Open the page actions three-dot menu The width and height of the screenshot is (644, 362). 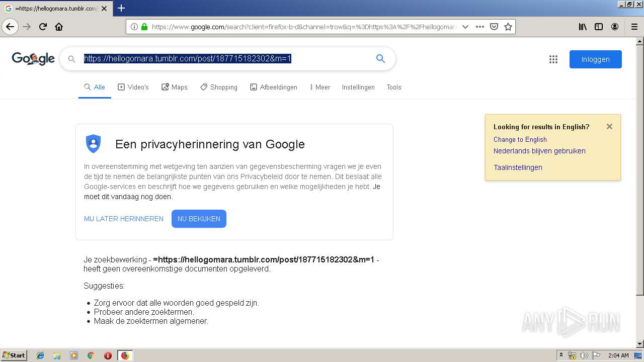pos(480,27)
